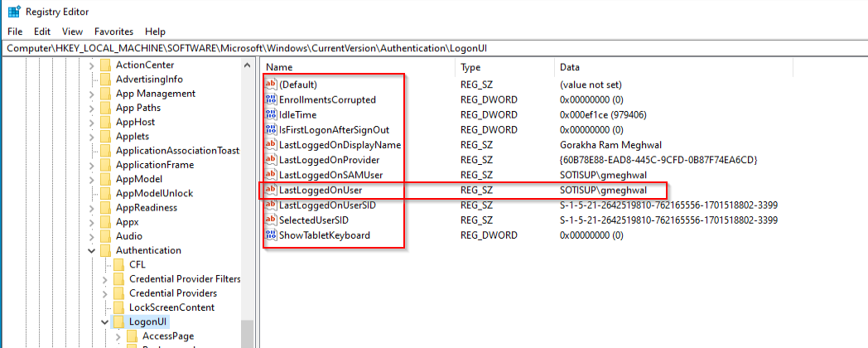
Task: Select the LogonUI folder icon
Action: tap(118, 321)
